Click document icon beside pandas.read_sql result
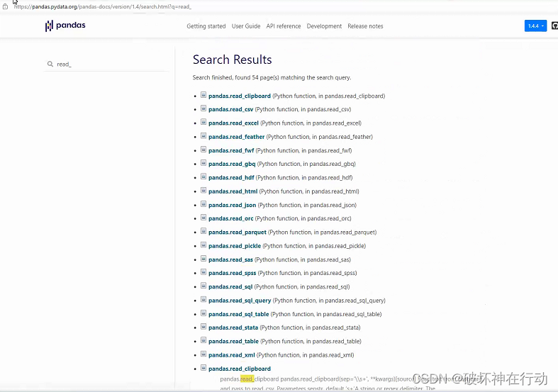 203,286
